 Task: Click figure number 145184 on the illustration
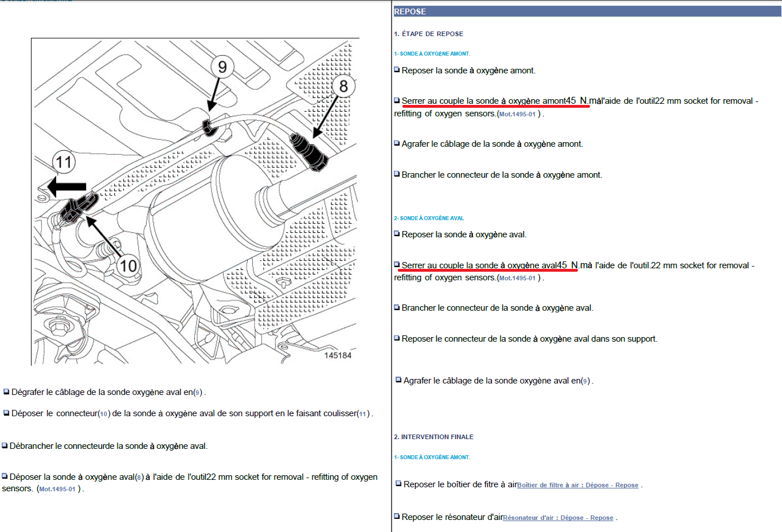pos(338,355)
